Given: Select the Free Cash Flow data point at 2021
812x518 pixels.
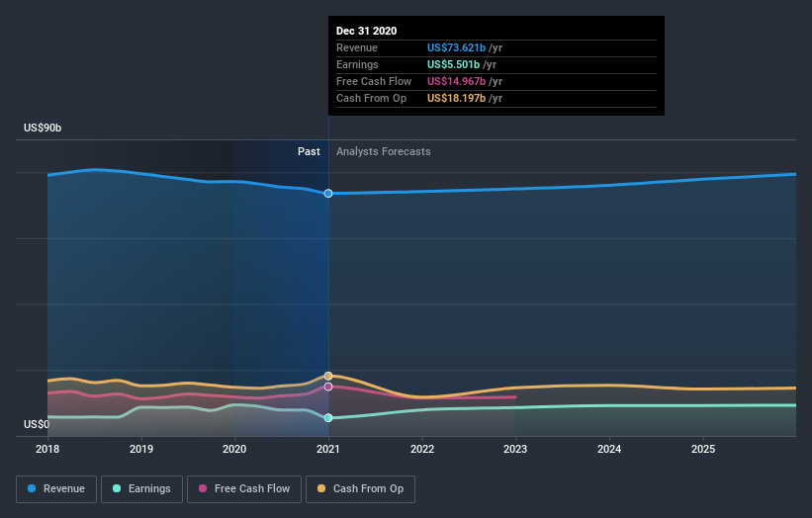Looking at the screenshot, I should click(328, 387).
